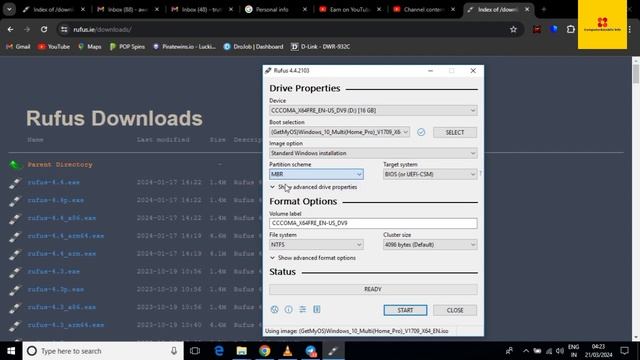Open the Image option dropdown
The height and width of the screenshot is (360, 640).
(x=373, y=153)
